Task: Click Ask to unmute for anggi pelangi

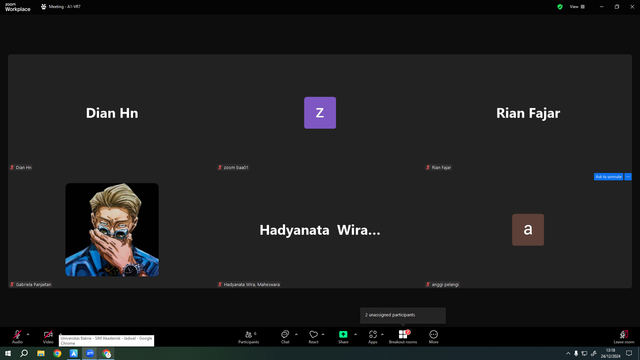Action: click(608, 177)
